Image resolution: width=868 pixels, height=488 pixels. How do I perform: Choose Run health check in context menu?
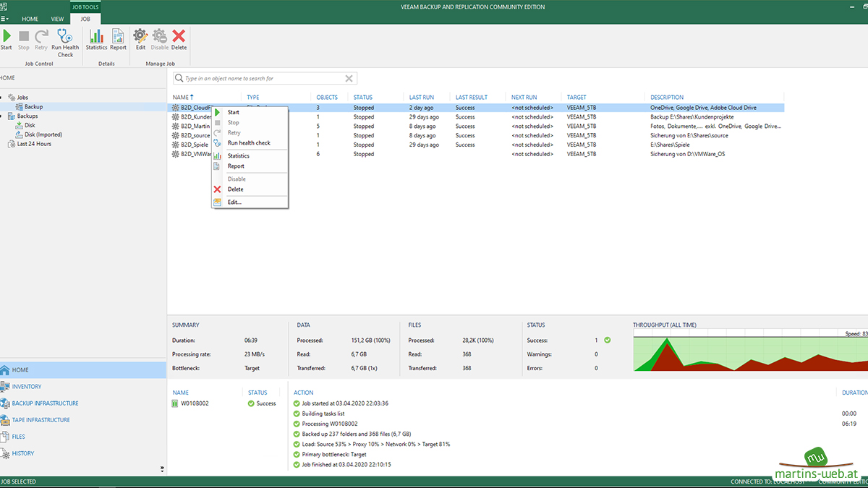tap(250, 143)
